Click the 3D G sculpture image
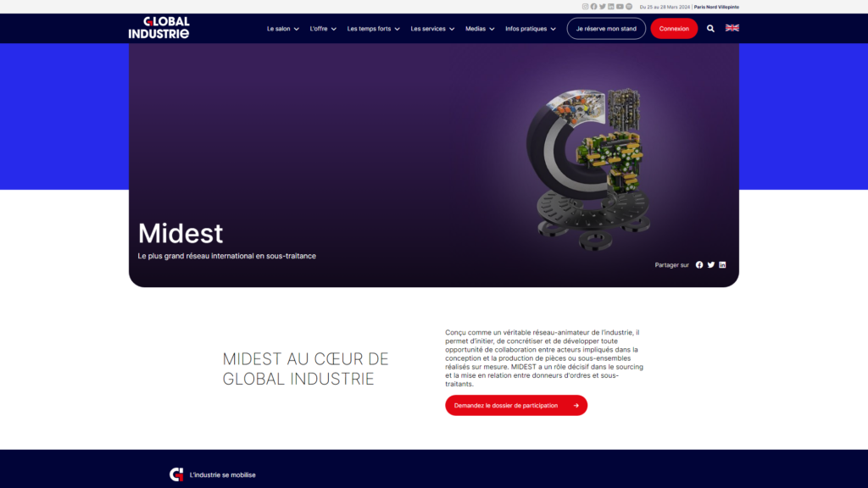868x488 pixels. (588, 169)
